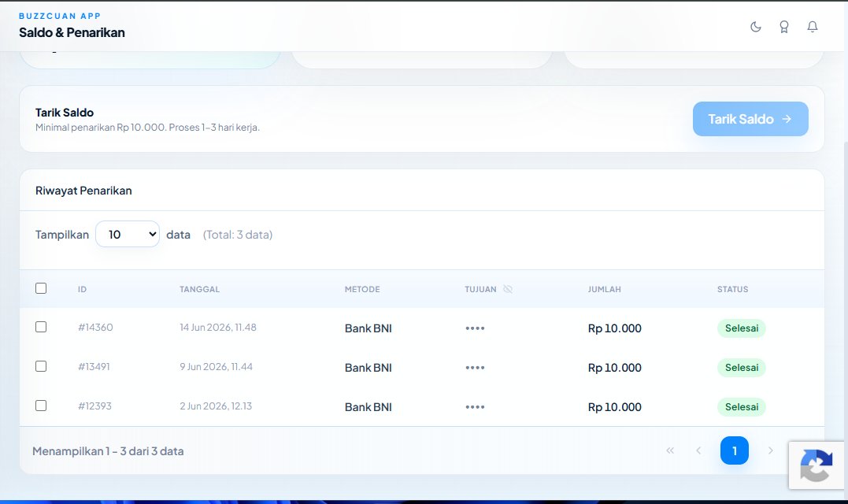Click the reCAPTCHA badge
Screen dimensions: 848x504
(818, 465)
